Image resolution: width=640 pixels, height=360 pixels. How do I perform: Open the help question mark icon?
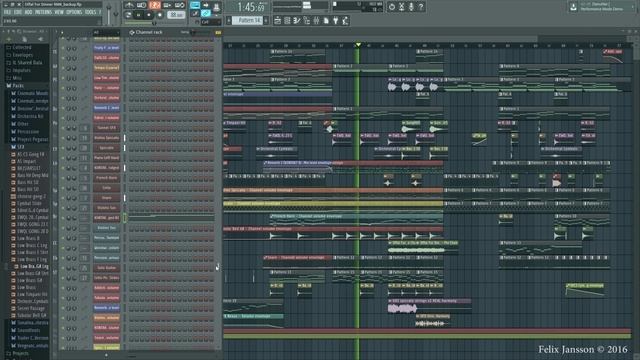[x=421, y=7]
